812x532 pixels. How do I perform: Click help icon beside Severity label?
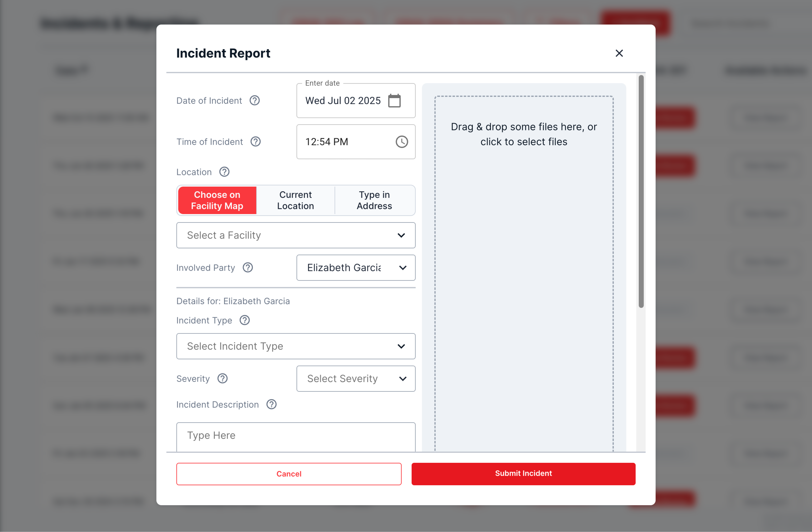222,379
